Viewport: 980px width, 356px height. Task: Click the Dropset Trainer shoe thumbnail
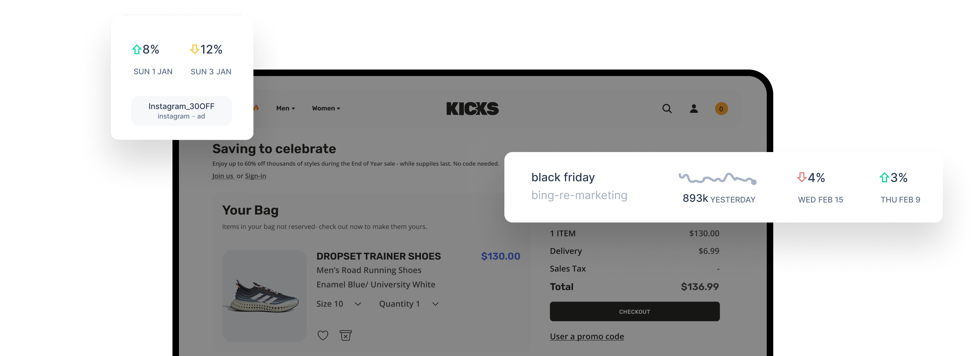tap(265, 295)
